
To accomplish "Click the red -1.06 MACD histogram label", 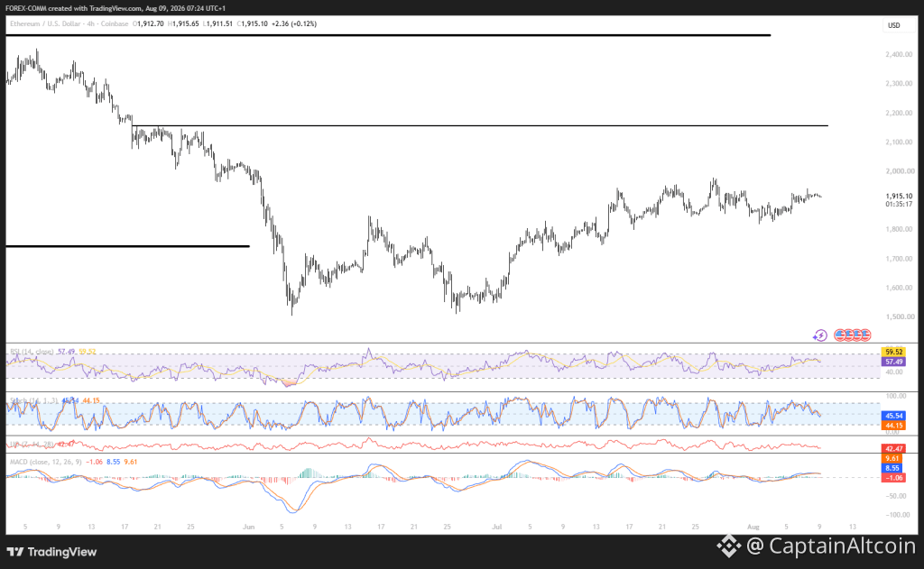I will click(894, 478).
